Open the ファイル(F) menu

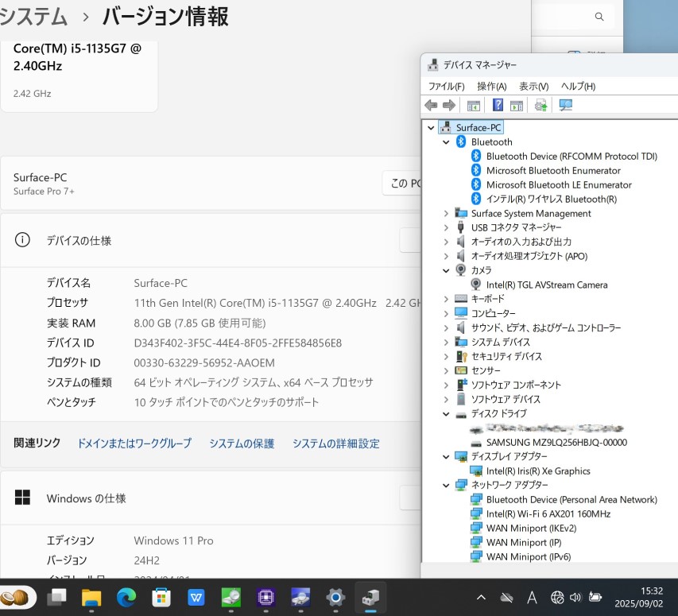pos(446,87)
